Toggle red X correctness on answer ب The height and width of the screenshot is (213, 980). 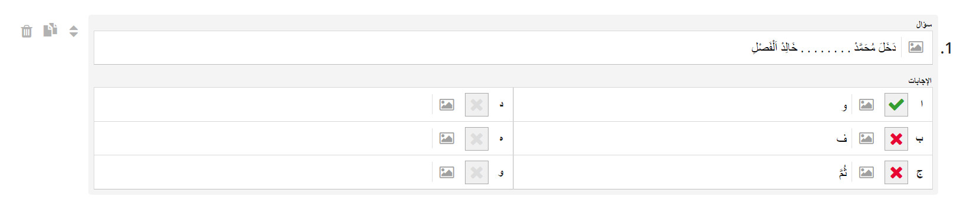(896, 139)
